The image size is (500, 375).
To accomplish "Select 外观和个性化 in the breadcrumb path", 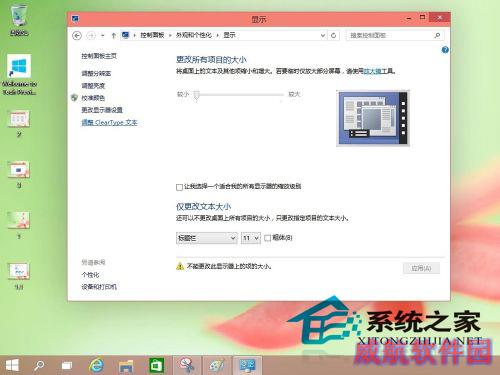I will click(x=194, y=35).
